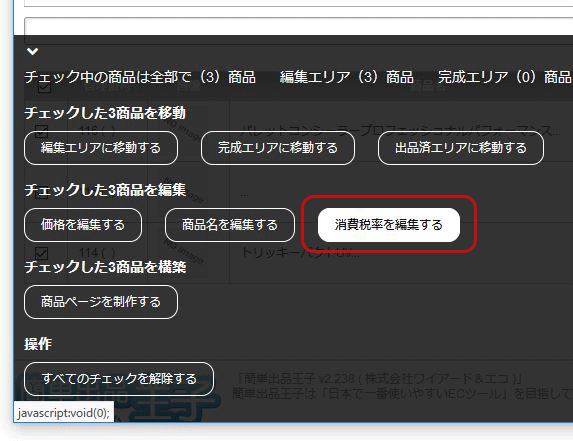The height and width of the screenshot is (441, 573).
Task: Collapse the panel with the down chevron
Action: (x=33, y=51)
